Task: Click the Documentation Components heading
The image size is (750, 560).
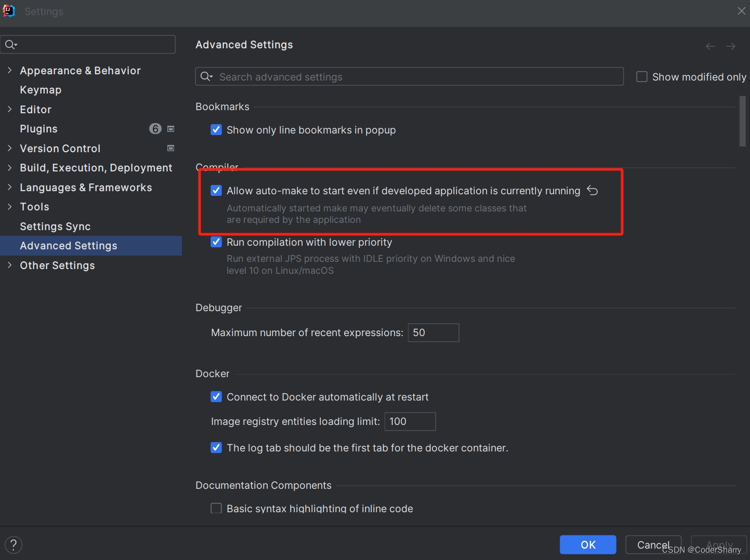Action: pos(264,485)
